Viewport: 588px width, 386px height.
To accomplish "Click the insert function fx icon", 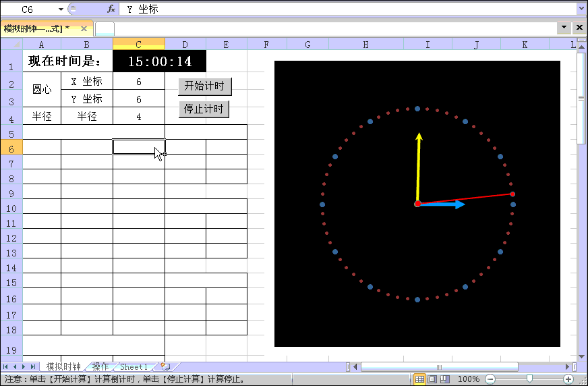I will [111, 9].
